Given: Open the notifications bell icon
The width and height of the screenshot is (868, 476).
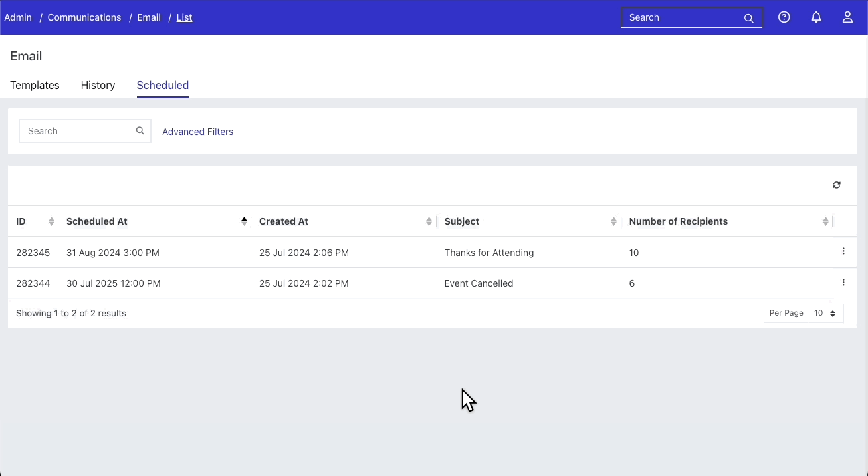Looking at the screenshot, I should point(816,17).
